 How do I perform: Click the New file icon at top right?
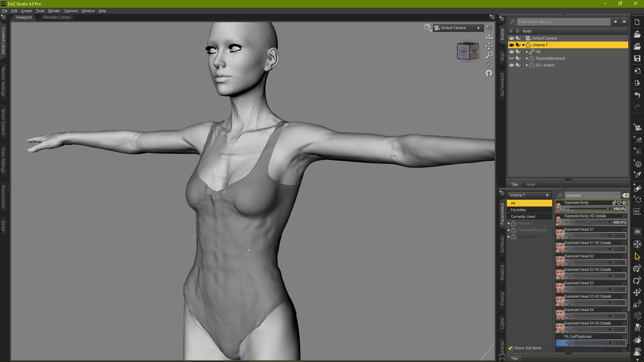637,21
